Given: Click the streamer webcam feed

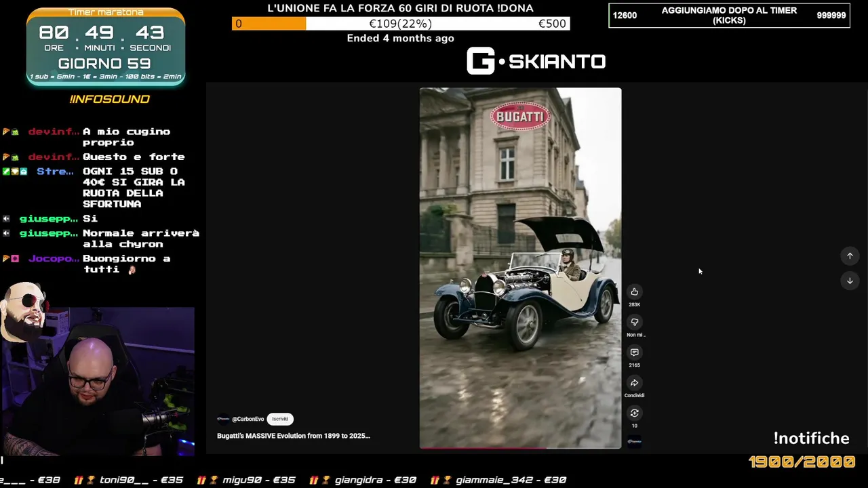Looking at the screenshot, I should 98,381.
